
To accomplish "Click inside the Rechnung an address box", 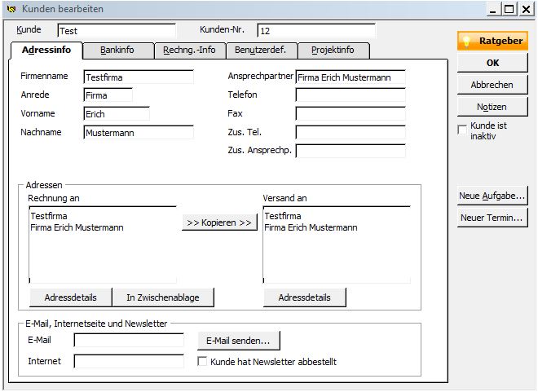I will tap(103, 244).
